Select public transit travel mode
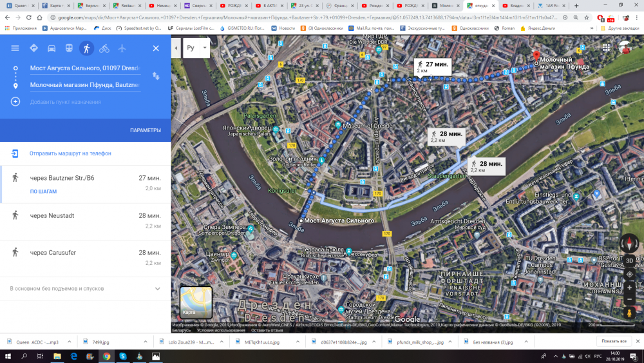Screen dimensions: 644x363 point(69,48)
